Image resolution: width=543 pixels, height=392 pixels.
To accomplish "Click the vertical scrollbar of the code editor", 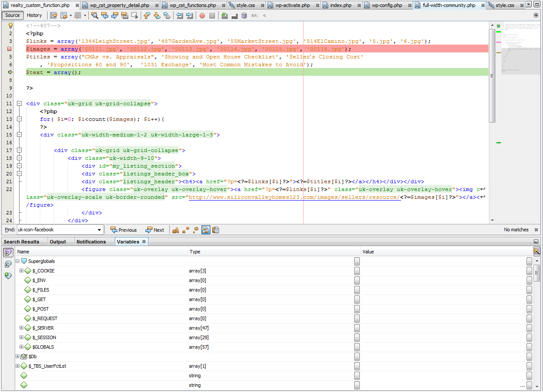I will pyautogui.click(x=491, y=76).
